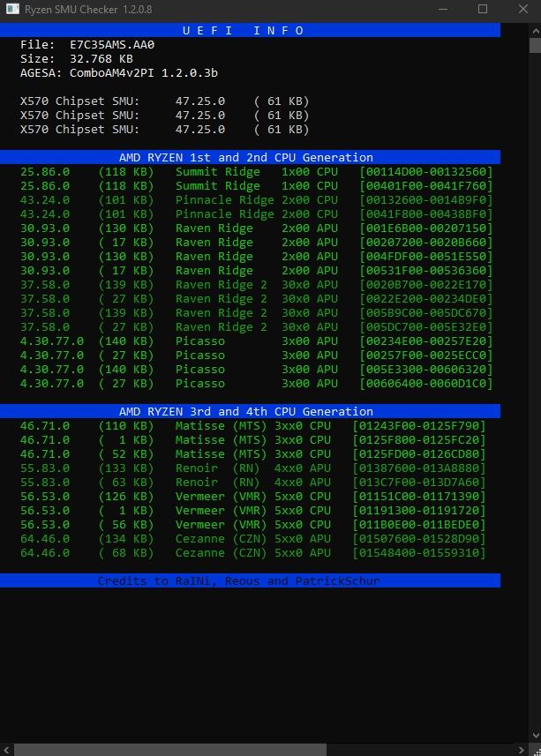This screenshot has height=756, width=541.
Task: Click address [004FDF00-0051E550] in Raven Ridge row
Action: [426, 257]
